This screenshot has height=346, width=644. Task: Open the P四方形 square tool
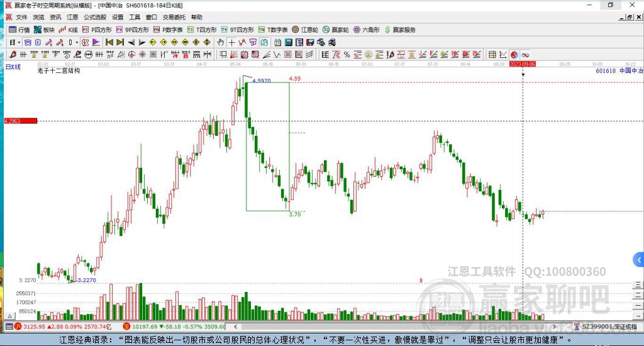[96, 30]
